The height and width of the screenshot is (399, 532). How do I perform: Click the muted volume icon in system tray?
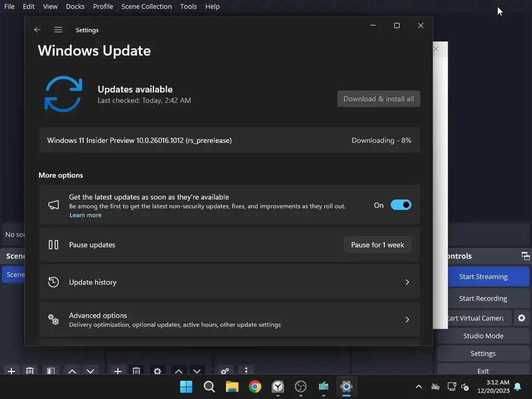point(465,387)
